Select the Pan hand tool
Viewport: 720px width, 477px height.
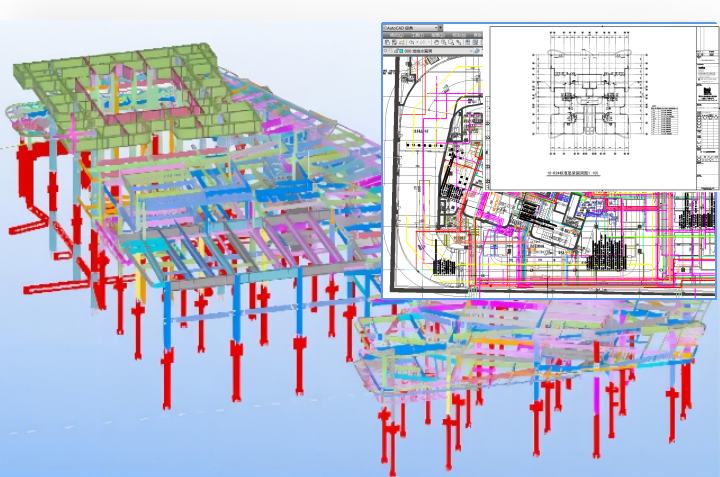pos(436,42)
